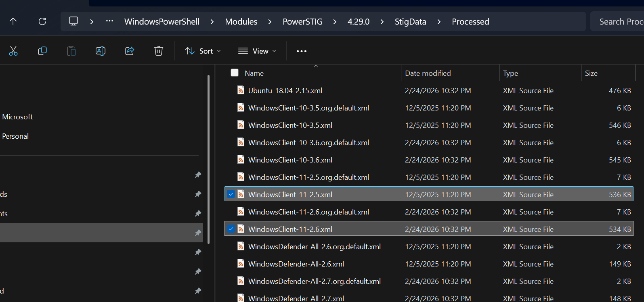Rename the selected item via the toolbar icon
644x302 pixels.
pyautogui.click(x=101, y=51)
